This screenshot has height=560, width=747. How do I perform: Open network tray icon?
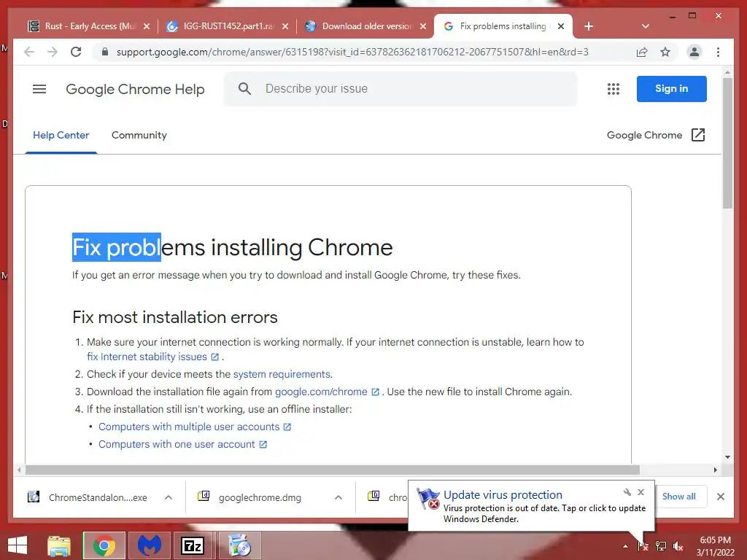(661, 545)
